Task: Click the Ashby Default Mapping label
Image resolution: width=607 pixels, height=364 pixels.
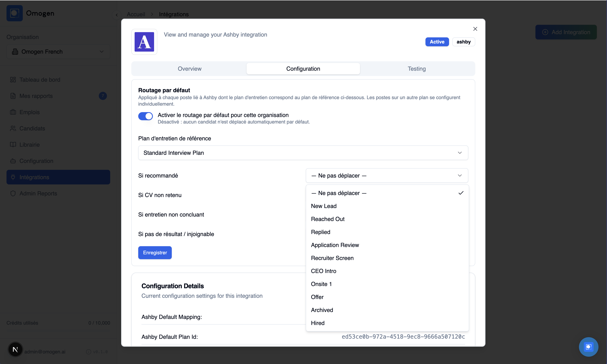Action: pos(172,317)
